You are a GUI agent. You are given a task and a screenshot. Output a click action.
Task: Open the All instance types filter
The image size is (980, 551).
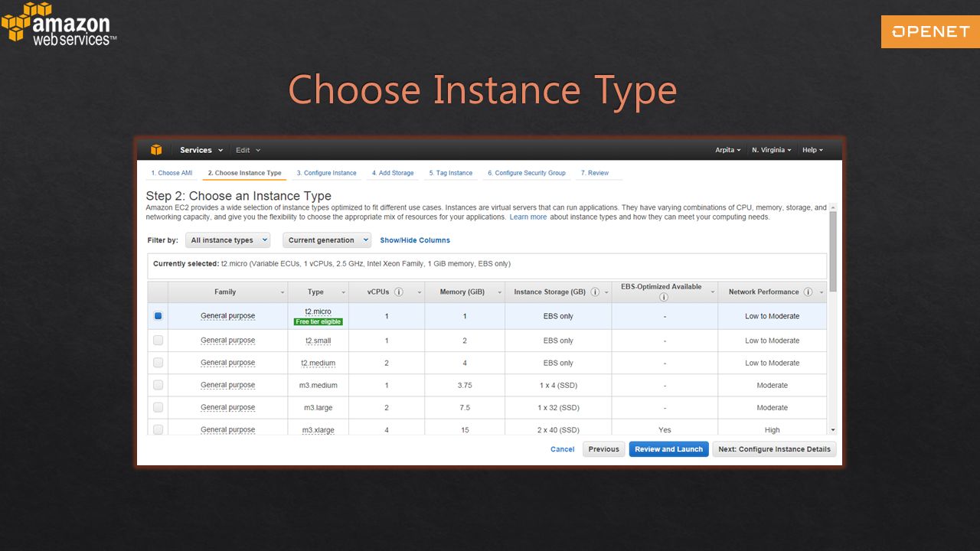228,240
